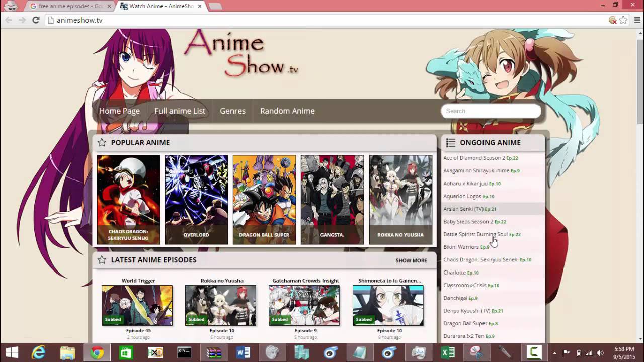Open Denpa Kyoushi (TV) Ep.21
The image size is (644, 362).
click(493, 311)
